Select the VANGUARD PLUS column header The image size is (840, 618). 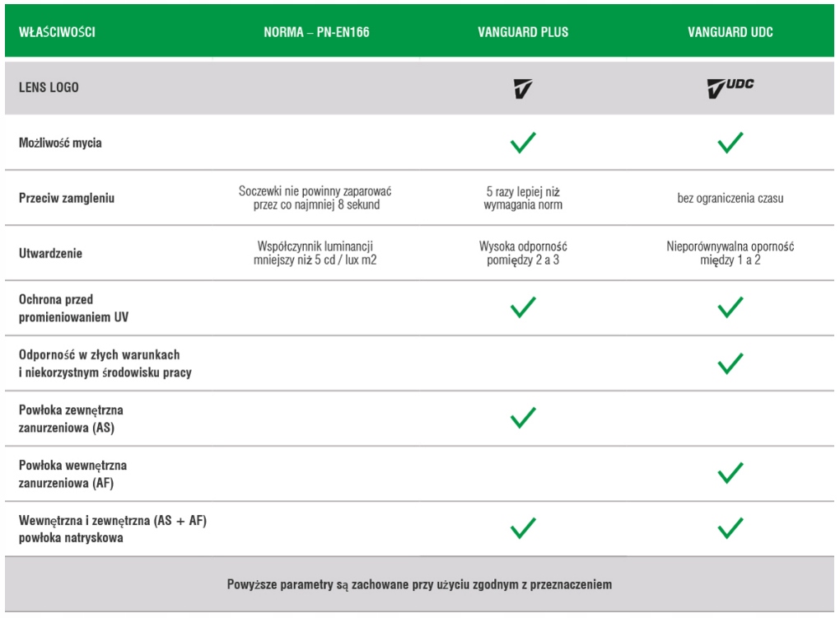(x=523, y=32)
